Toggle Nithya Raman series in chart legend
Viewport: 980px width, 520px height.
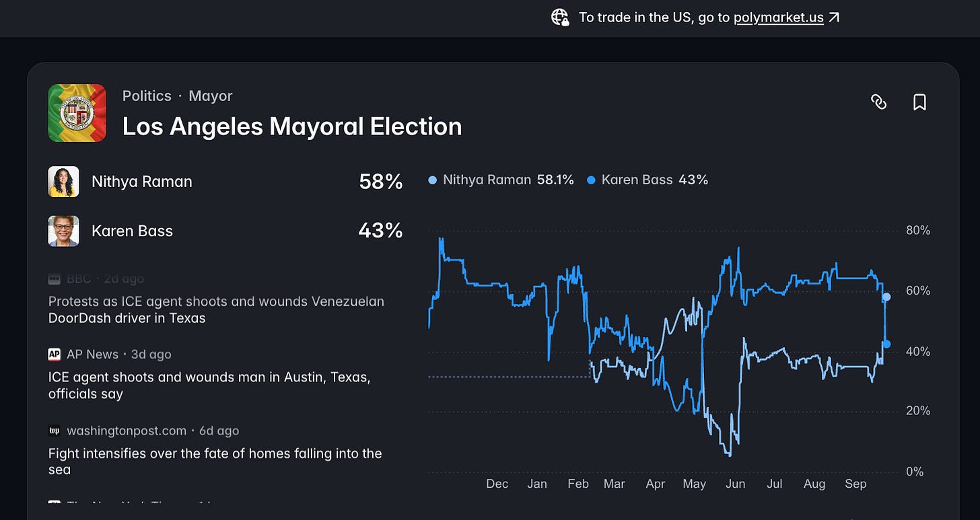501,180
